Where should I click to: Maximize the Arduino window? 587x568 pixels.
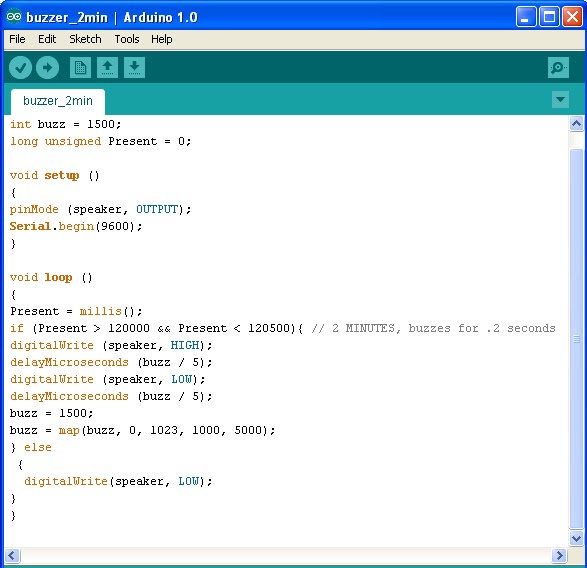click(x=549, y=17)
